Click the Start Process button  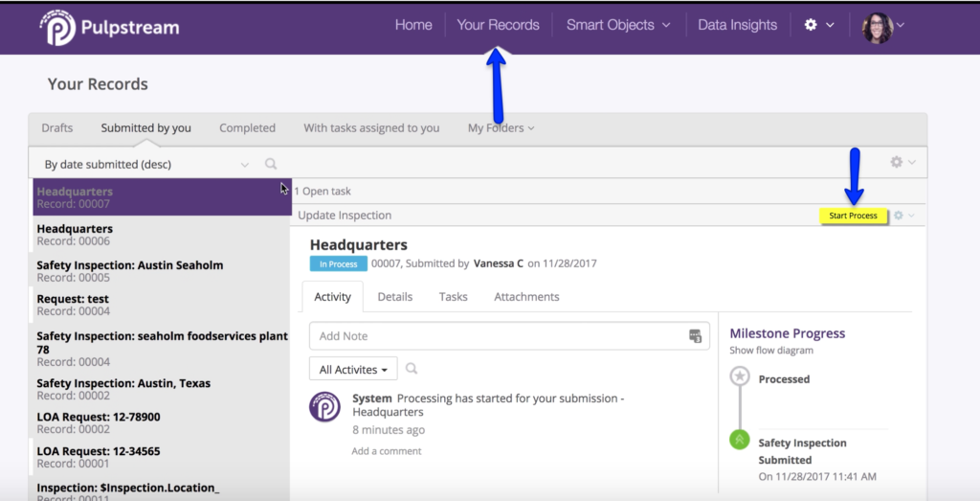[853, 216]
